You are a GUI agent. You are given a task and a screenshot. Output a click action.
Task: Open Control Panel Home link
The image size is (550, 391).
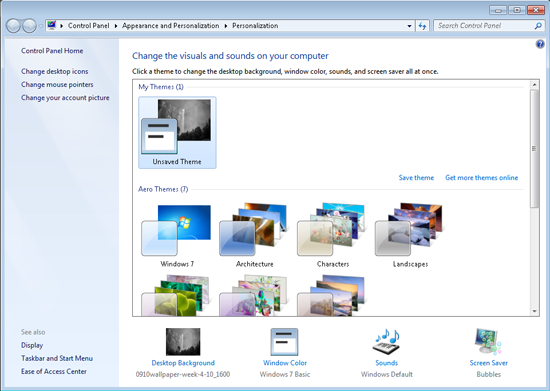point(52,51)
